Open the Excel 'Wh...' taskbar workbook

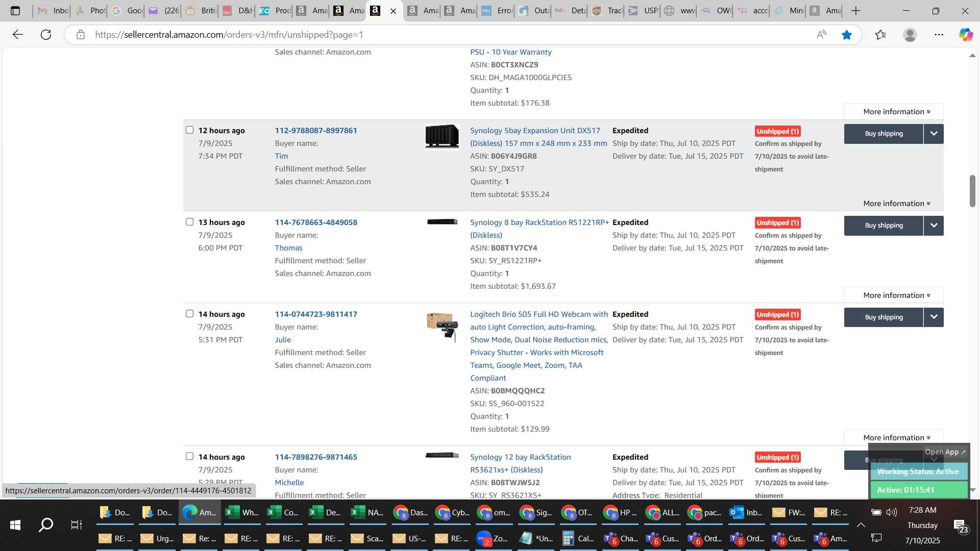pyautogui.click(x=242, y=512)
